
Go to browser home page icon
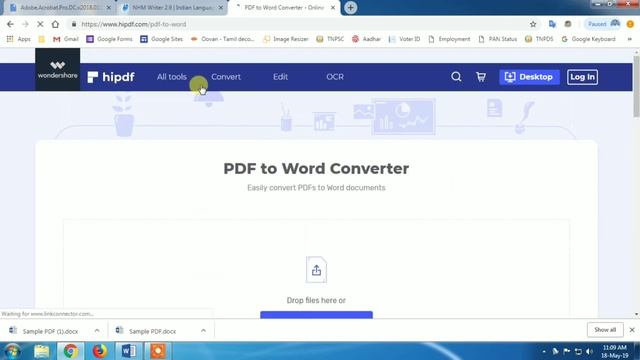click(55, 24)
